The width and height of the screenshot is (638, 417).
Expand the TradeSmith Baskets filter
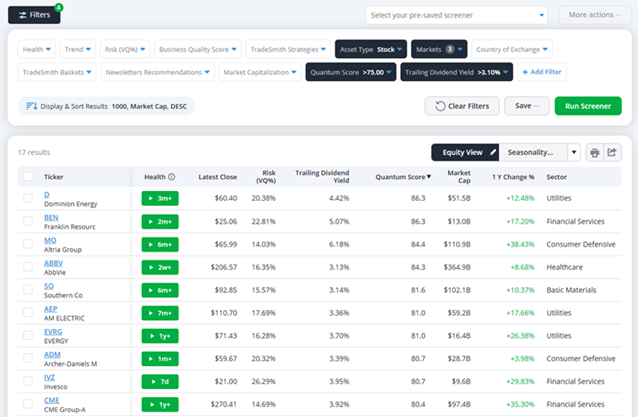click(57, 72)
